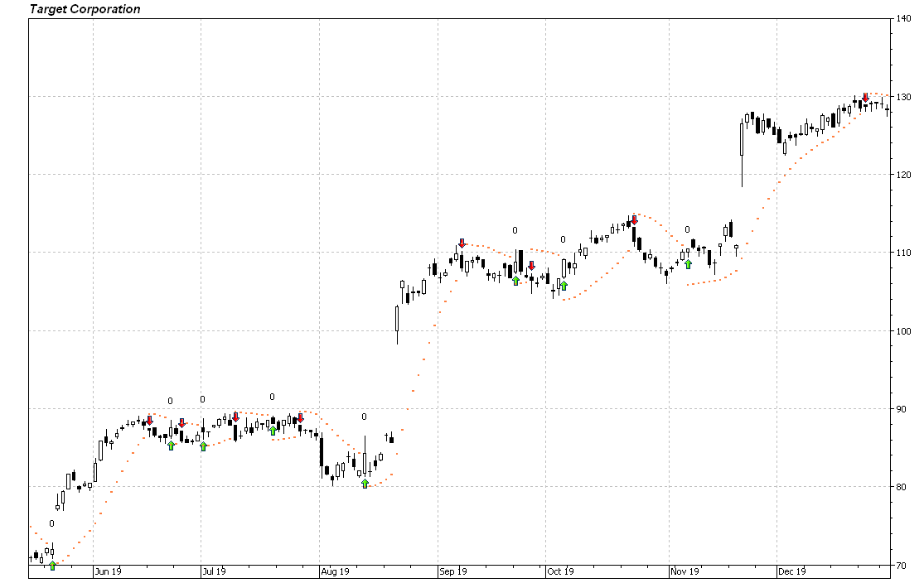Select the green buy arrow in mid-August
924x583 pixels.
[x=365, y=484]
